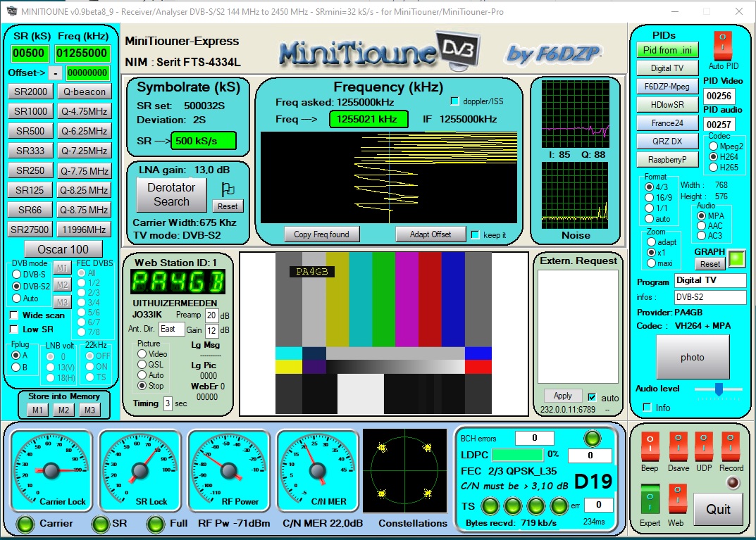Choose QSL picture option
The width and height of the screenshot is (756, 540).
142,365
